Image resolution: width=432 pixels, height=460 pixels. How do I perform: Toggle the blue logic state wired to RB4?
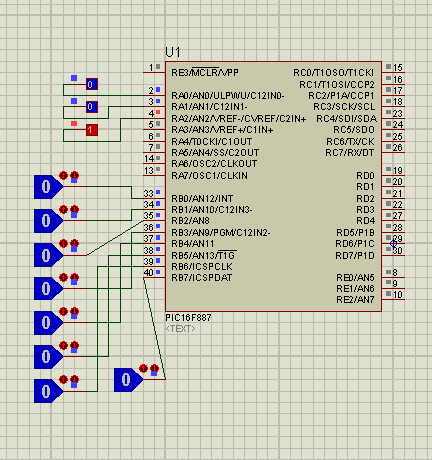[48, 323]
